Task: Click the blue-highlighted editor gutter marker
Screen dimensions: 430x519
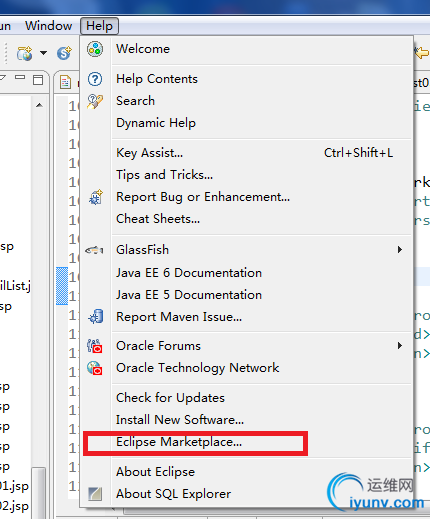Action: tap(62, 286)
